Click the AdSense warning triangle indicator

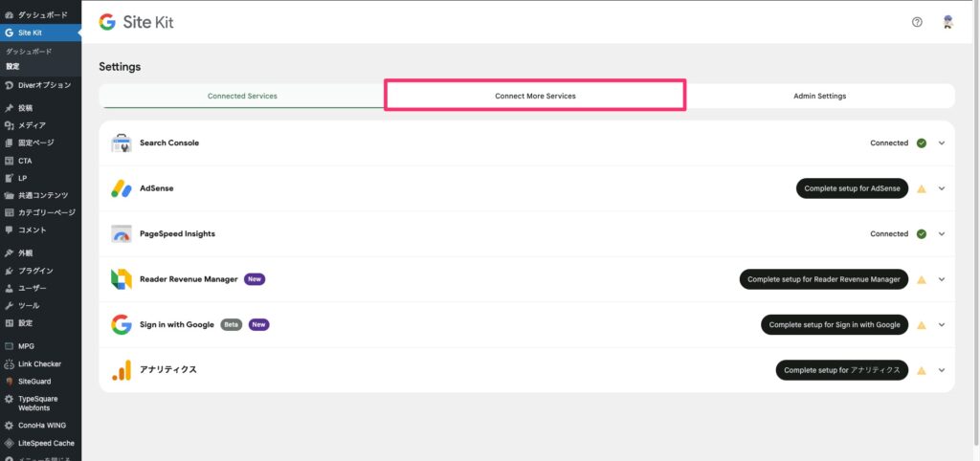pyautogui.click(x=922, y=188)
